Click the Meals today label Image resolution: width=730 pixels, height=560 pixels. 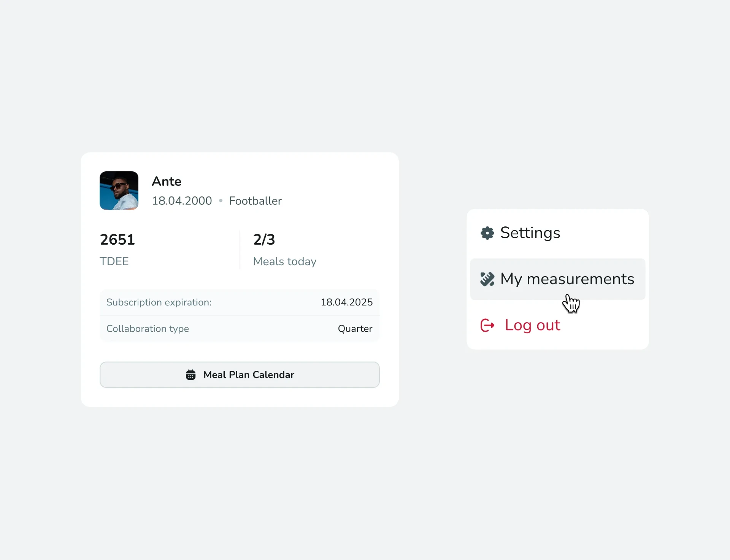pos(285,261)
